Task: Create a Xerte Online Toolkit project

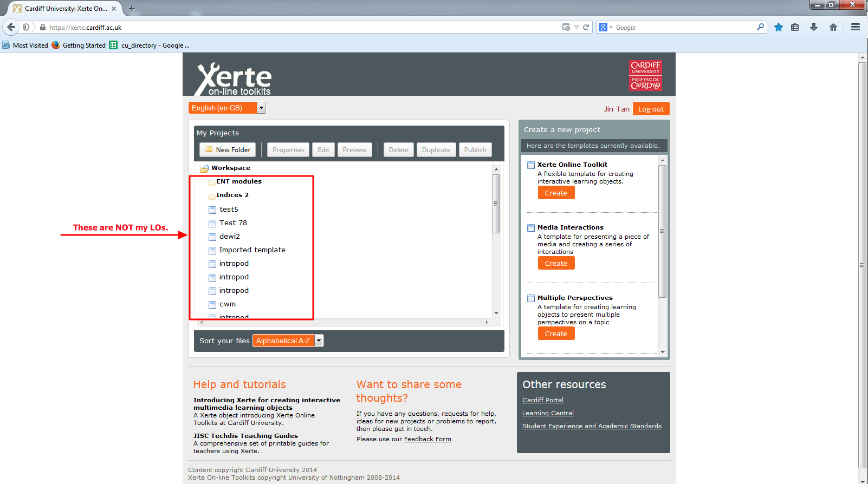Action: [556, 193]
